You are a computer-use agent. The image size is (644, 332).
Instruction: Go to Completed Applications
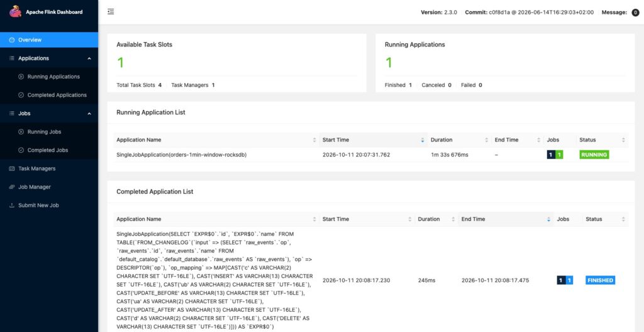pyautogui.click(x=49, y=95)
